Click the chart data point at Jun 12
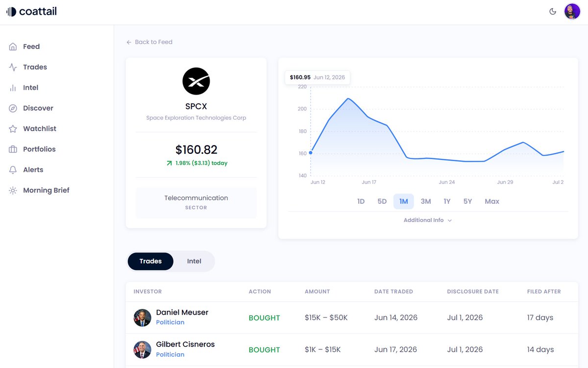Screen dimensions: 588x368 (x=311, y=153)
